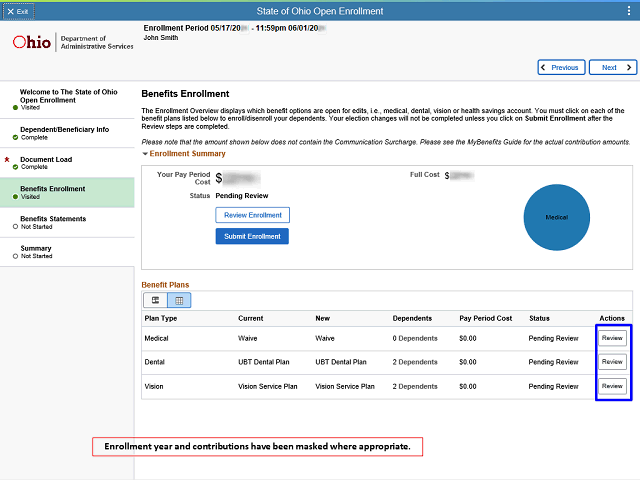The image size is (640, 480).
Task: Open Document Load step
Action: coord(67,163)
